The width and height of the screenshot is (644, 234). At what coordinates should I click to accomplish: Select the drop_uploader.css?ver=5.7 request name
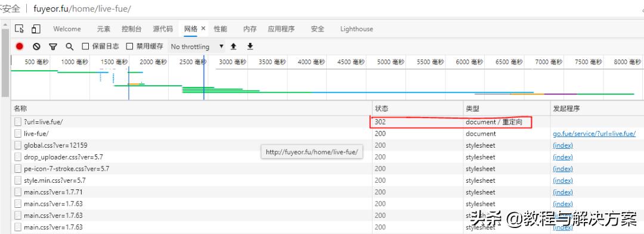(x=63, y=157)
